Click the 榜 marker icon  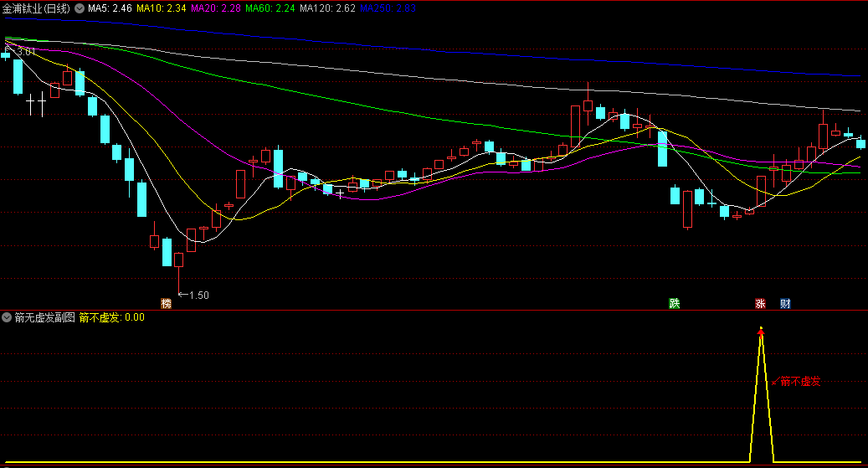[166, 303]
